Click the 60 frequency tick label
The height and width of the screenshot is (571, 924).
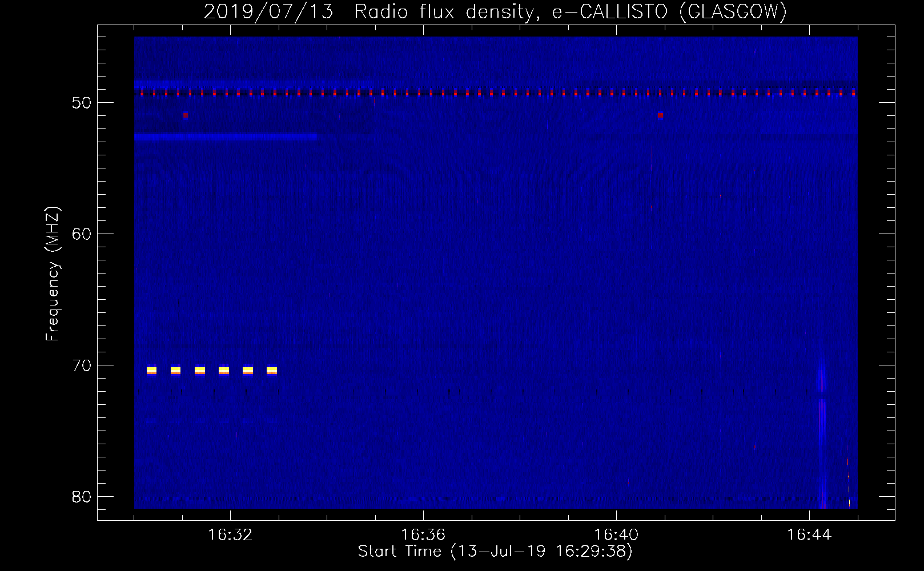(x=82, y=234)
